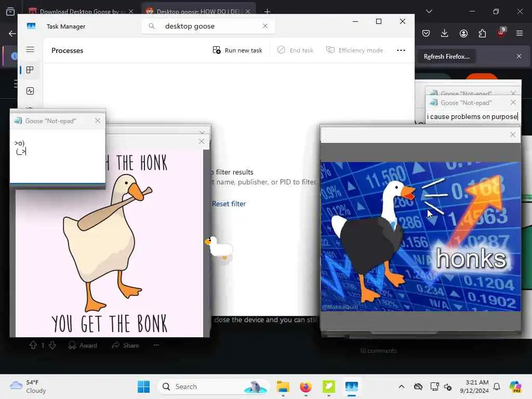Upvote the Reddit post

(x=33, y=345)
